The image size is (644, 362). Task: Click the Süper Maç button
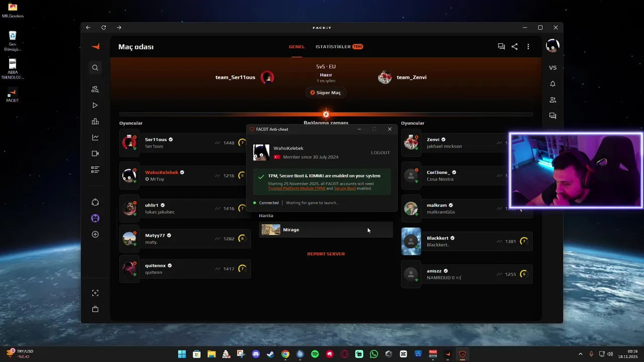pyautogui.click(x=326, y=93)
